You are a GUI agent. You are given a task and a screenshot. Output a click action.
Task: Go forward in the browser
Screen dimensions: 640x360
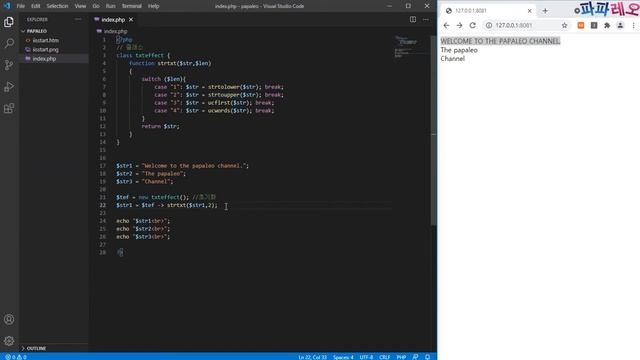[459, 25]
